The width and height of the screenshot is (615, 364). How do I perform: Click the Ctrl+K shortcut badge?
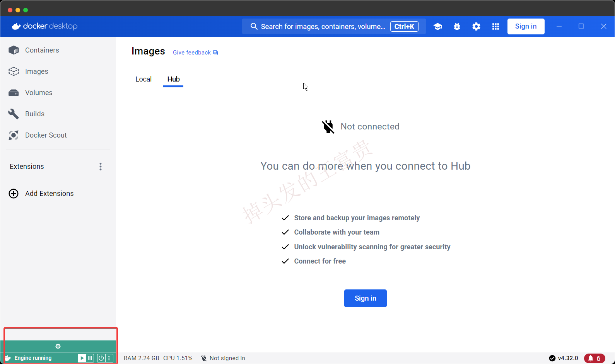click(x=404, y=26)
